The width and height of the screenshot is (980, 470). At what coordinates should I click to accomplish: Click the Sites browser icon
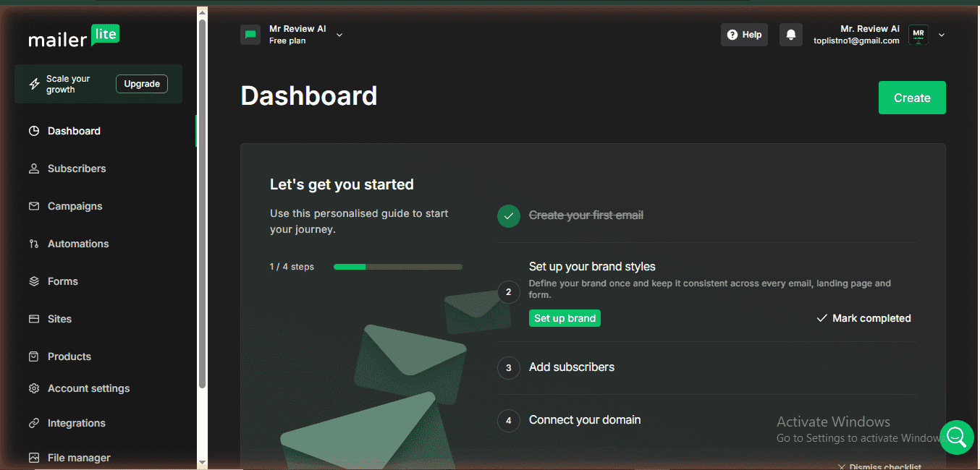coord(34,319)
